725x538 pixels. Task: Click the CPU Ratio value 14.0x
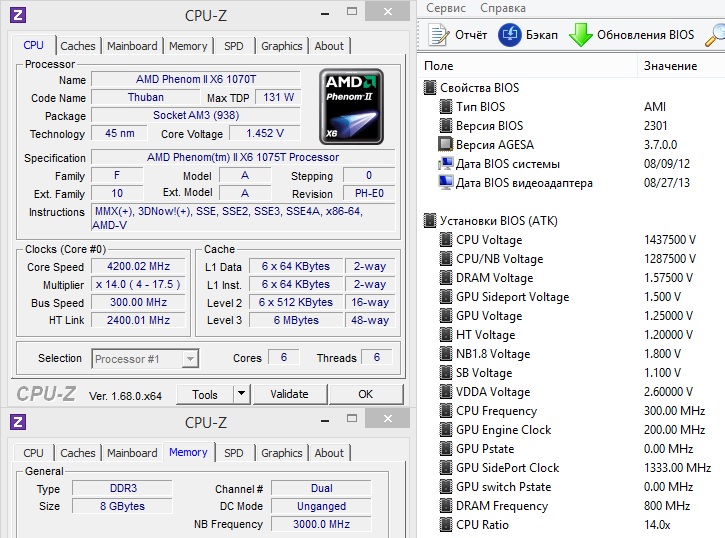point(657,525)
